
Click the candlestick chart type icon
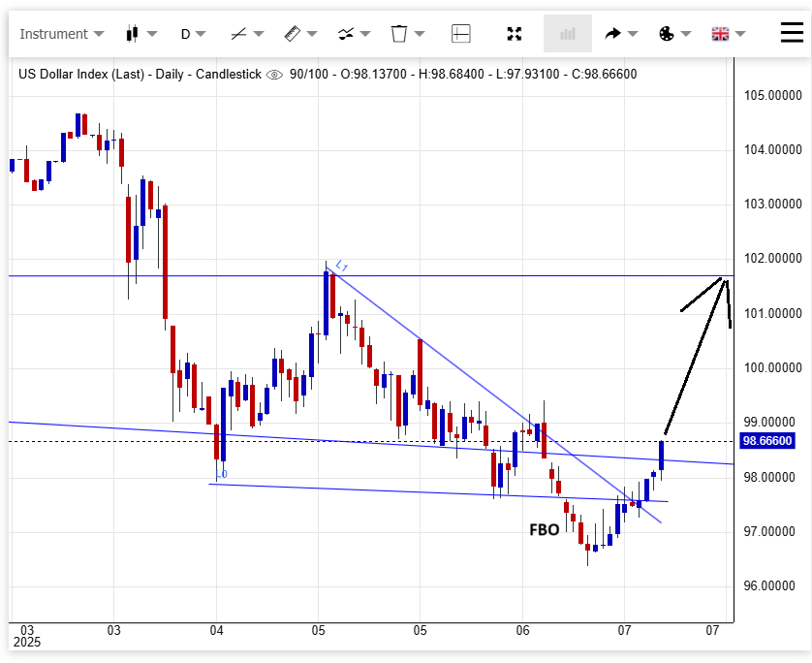133,34
